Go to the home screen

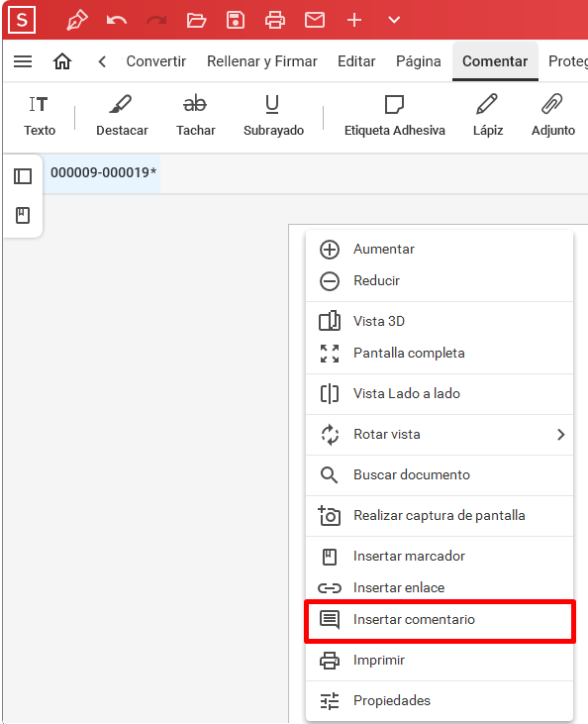pyautogui.click(x=62, y=61)
